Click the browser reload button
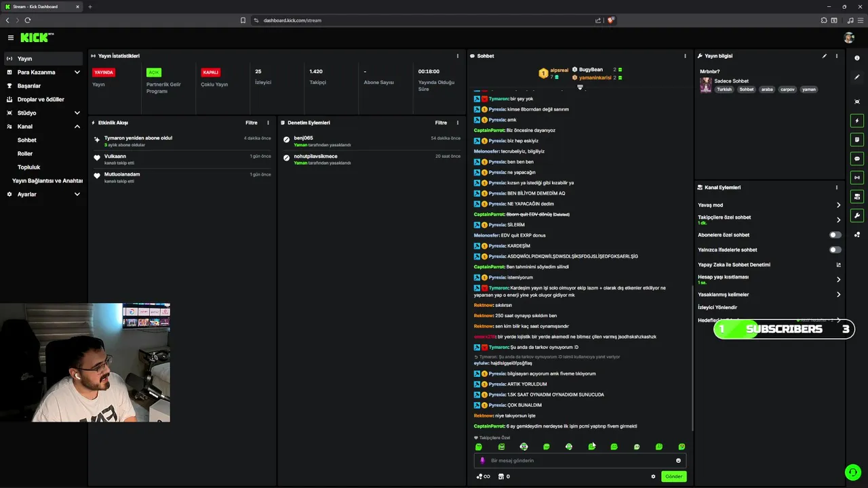Viewport: 868px width, 488px height. click(x=27, y=20)
